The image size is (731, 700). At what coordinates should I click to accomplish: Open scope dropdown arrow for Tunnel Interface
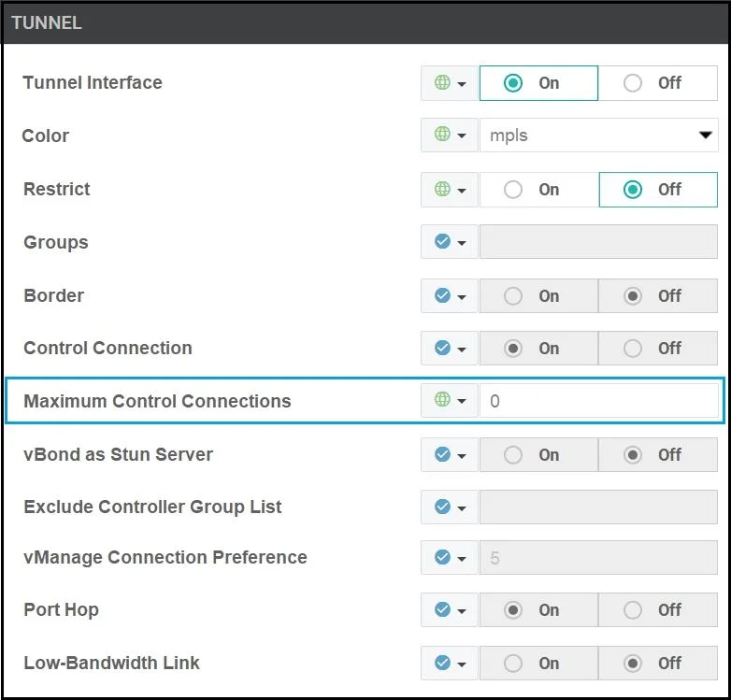462,84
